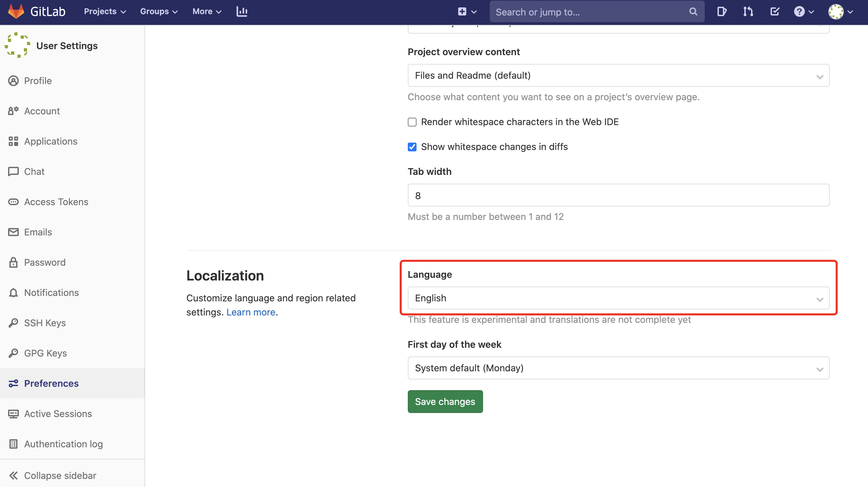
Task: Open the To-Do list checkmark icon
Action: tap(775, 12)
